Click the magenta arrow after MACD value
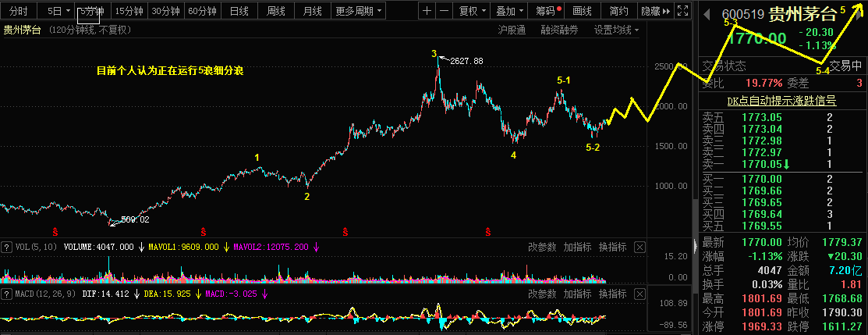This screenshot has width=868, height=335. (x=264, y=294)
